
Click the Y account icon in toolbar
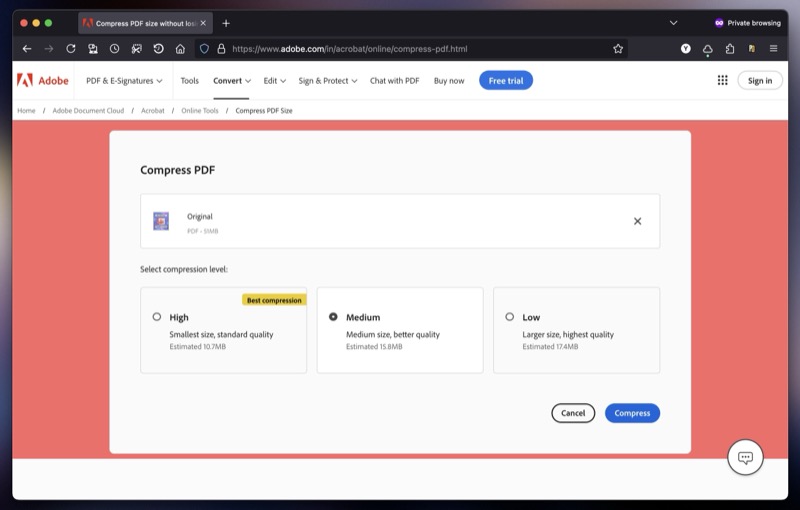click(686, 49)
